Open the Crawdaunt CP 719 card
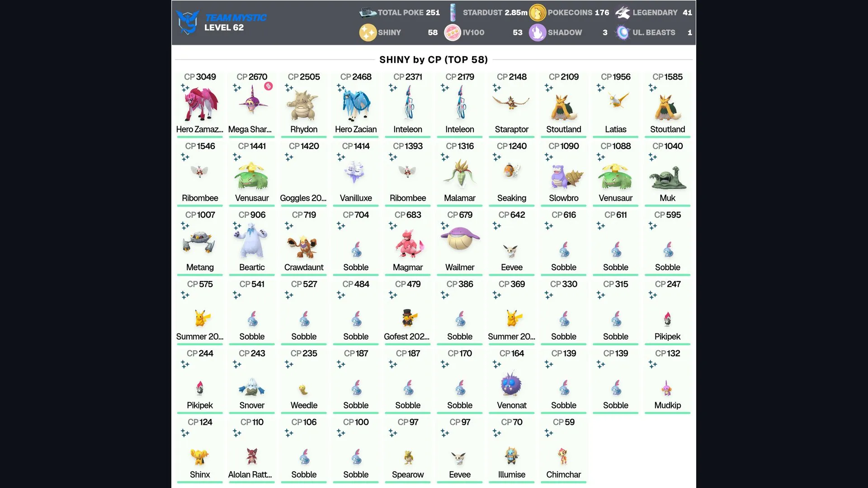This screenshot has width=868, height=488. (304, 242)
